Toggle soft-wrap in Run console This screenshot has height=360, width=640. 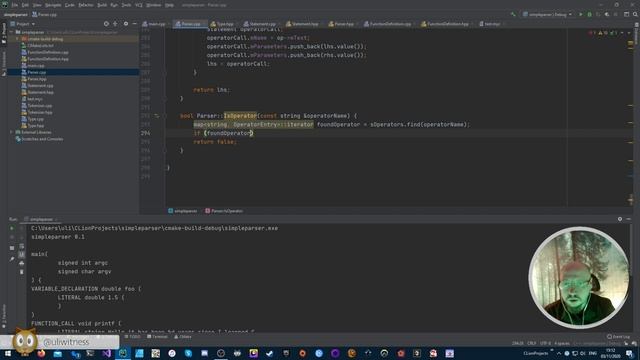pos(22,246)
